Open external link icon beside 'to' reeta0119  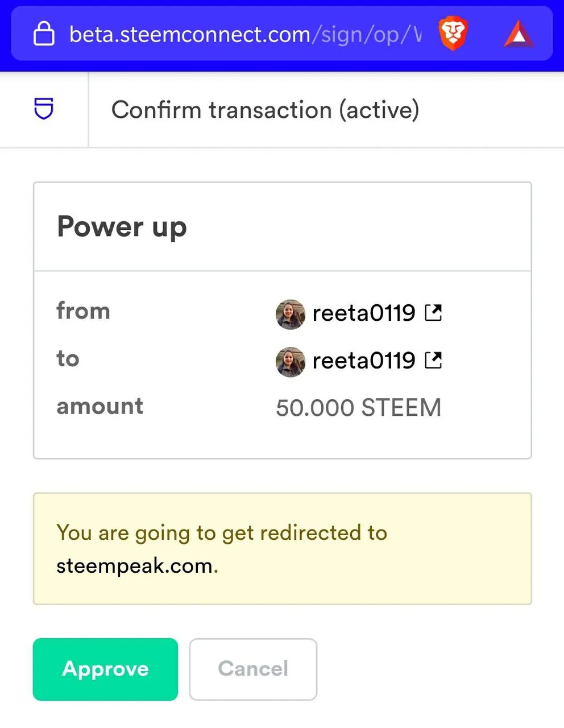click(x=434, y=360)
